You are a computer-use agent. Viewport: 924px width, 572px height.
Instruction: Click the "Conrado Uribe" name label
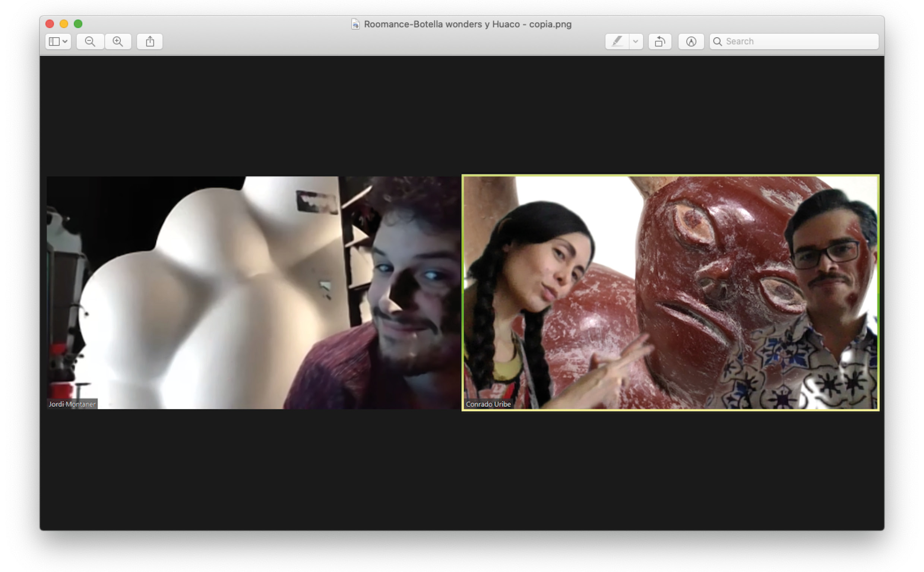(x=488, y=404)
